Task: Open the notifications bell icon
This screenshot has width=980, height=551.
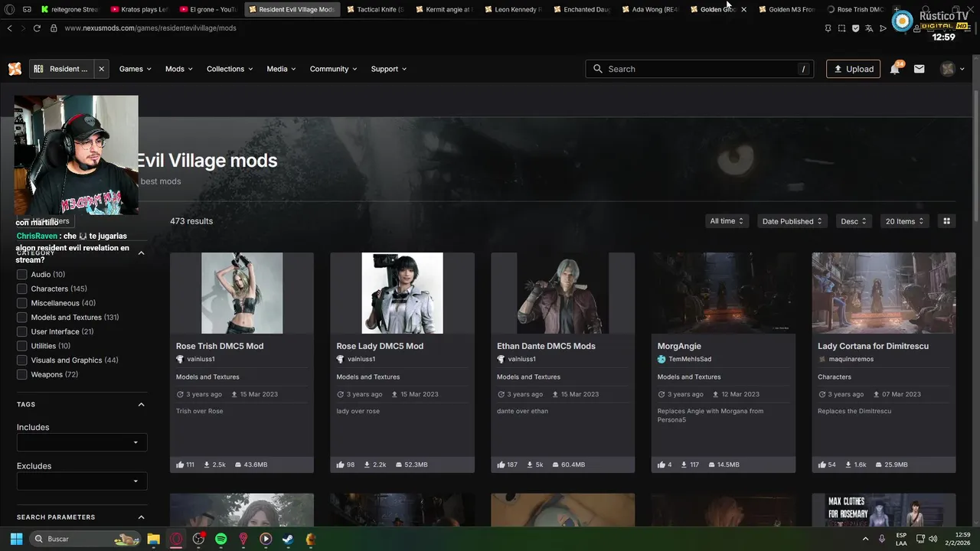Action: tap(895, 69)
